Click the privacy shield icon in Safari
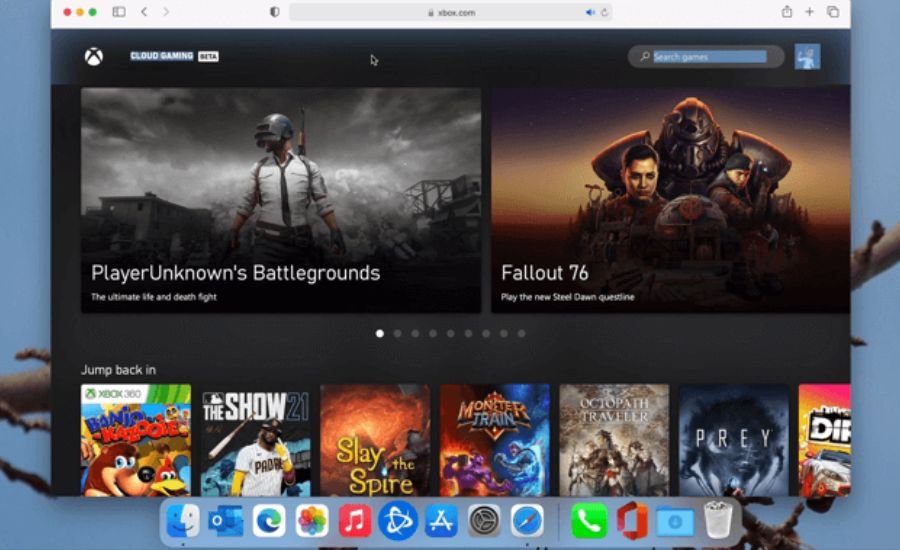Viewport: 900px width, 550px height. click(x=274, y=11)
